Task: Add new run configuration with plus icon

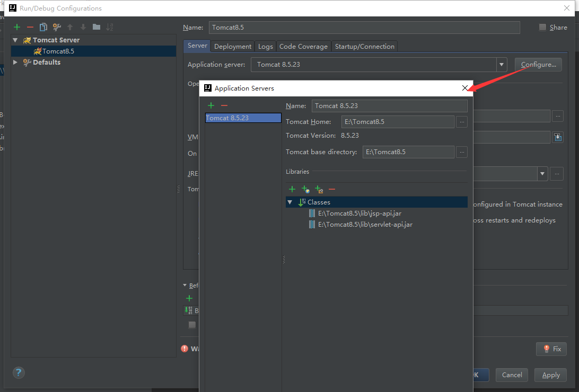Action: tap(16, 27)
